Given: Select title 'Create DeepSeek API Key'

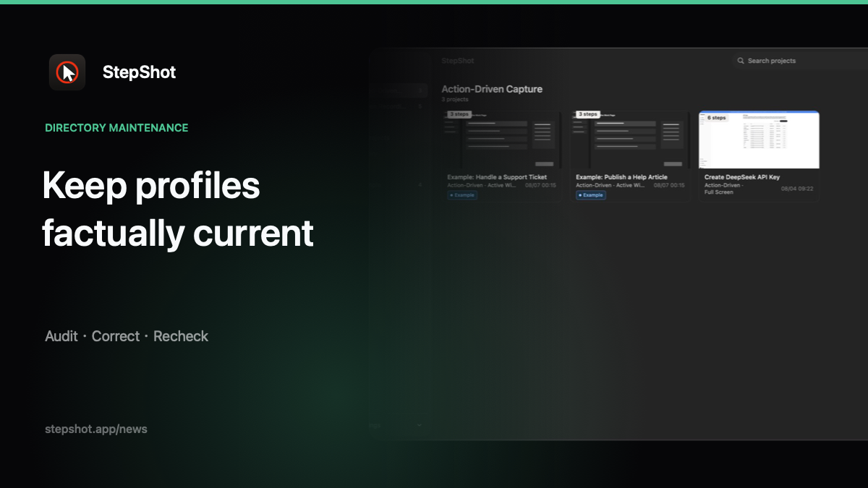Looking at the screenshot, I should pyautogui.click(x=742, y=176).
